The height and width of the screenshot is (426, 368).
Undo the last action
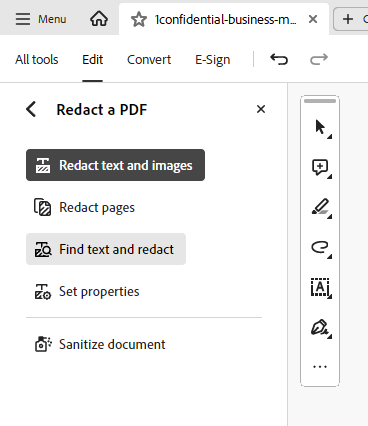[279, 59]
